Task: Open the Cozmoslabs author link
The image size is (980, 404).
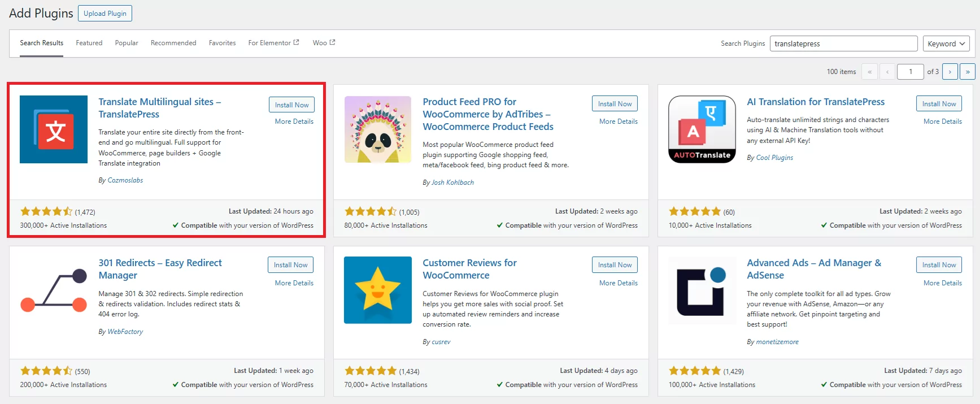Action: pyautogui.click(x=125, y=180)
